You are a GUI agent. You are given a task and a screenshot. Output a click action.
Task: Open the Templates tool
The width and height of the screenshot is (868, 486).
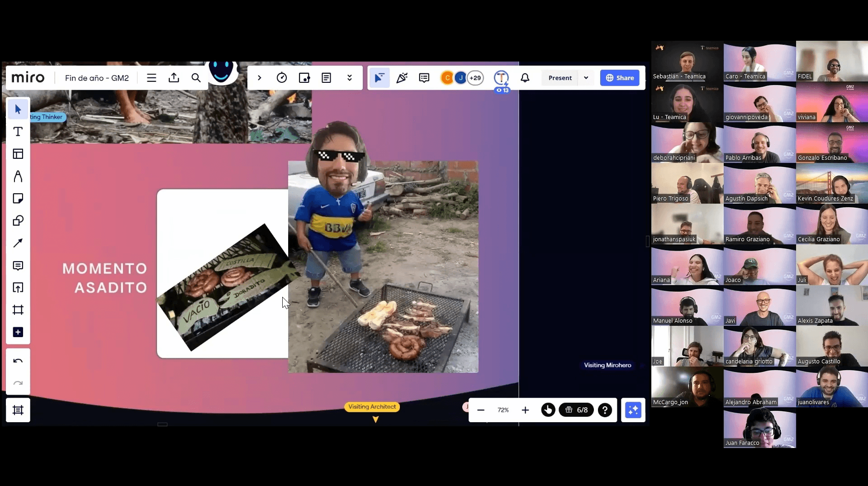click(18, 154)
